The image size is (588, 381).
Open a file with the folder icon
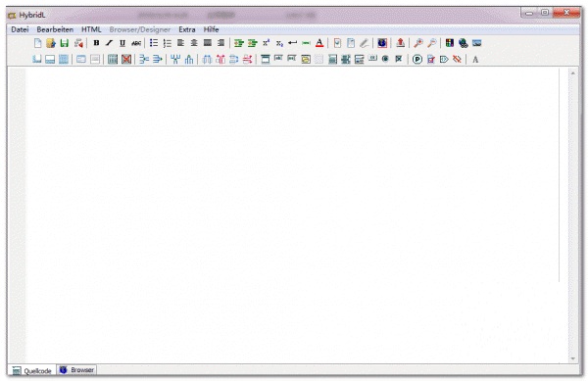point(51,43)
